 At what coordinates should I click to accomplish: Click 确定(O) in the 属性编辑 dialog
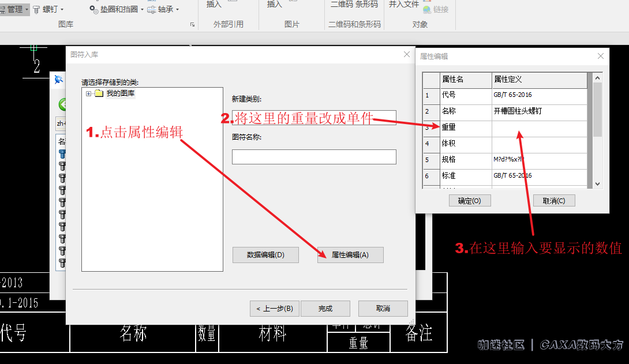pyautogui.click(x=469, y=201)
